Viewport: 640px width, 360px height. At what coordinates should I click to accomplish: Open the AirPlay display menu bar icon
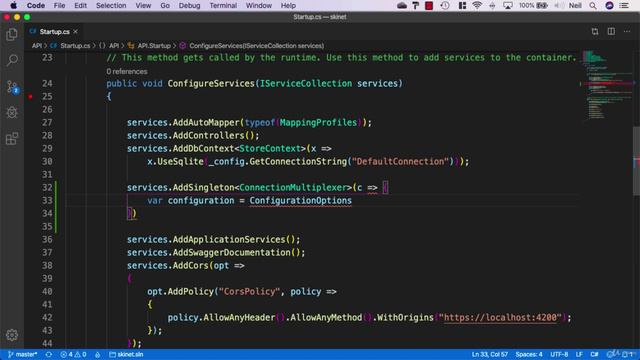pyautogui.click(x=508, y=5)
